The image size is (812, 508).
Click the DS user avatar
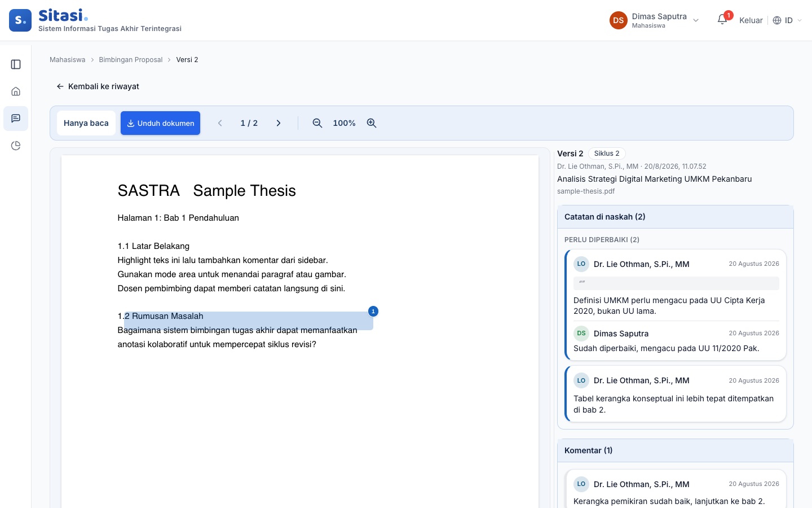coord(619,20)
